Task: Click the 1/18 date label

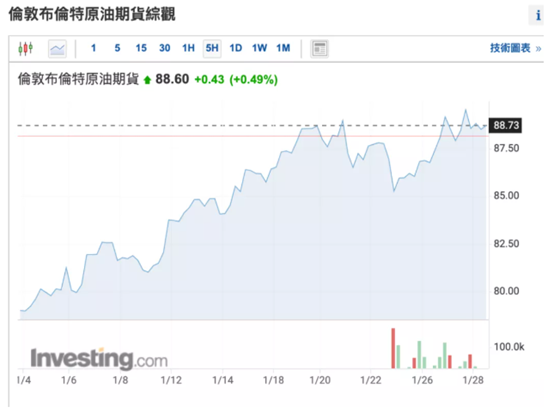Action: (x=273, y=380)
